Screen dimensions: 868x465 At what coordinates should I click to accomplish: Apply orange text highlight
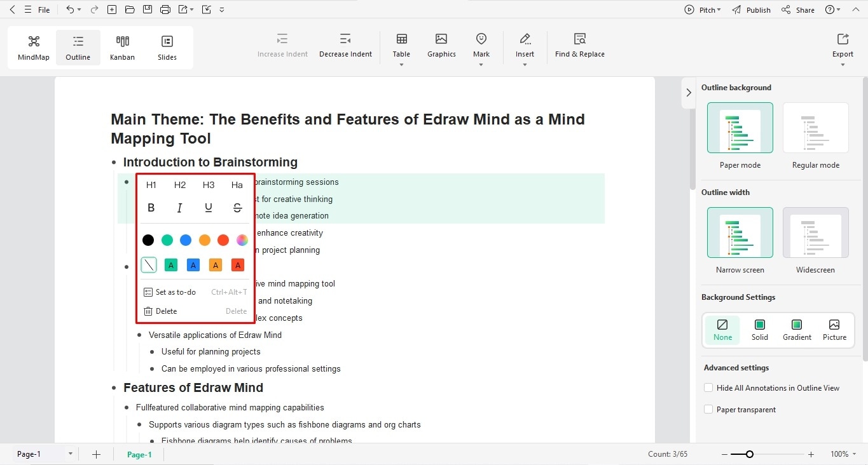[216, 265]
